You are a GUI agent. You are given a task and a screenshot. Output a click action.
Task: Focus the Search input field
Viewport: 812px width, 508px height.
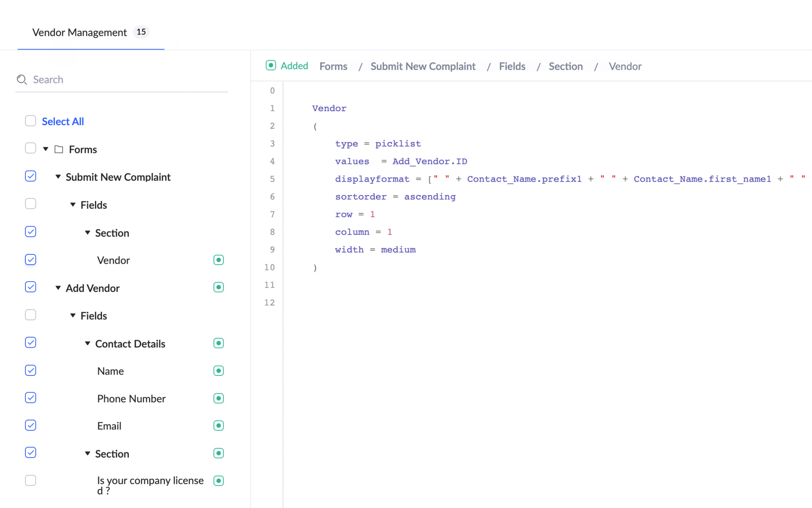point(122,79)
